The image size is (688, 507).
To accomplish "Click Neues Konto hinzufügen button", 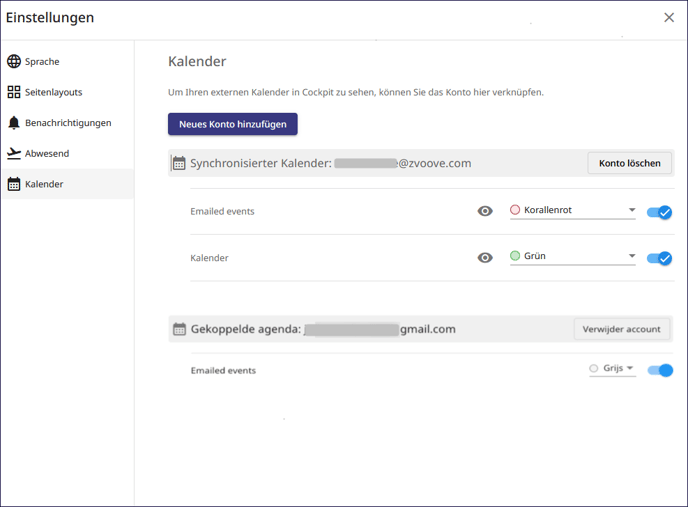I will [x=233, y=124].
